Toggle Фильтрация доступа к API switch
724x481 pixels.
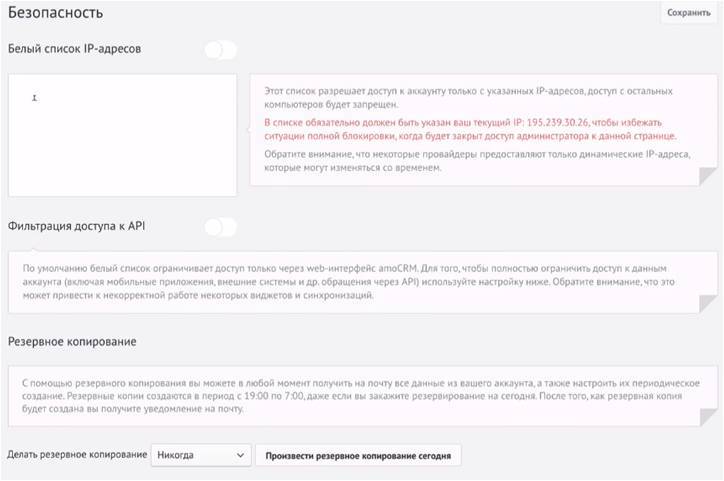[220, 227]
